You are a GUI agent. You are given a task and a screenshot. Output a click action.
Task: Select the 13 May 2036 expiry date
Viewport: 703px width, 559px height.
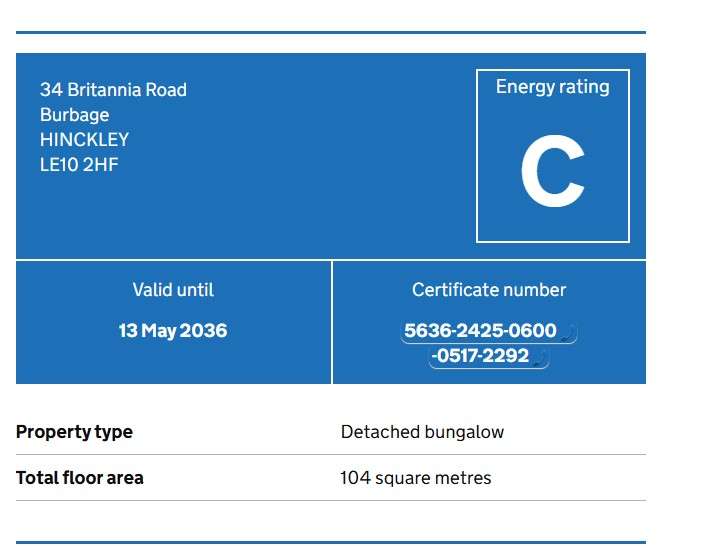pos(173,331)
